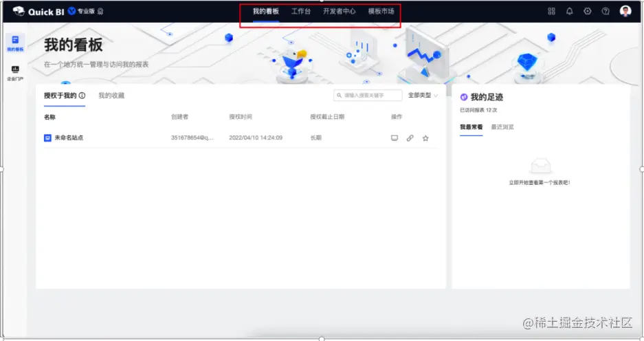The image size is (644, 341).
Task: Expand the 全部类型 dropdown
Action: 423,96
